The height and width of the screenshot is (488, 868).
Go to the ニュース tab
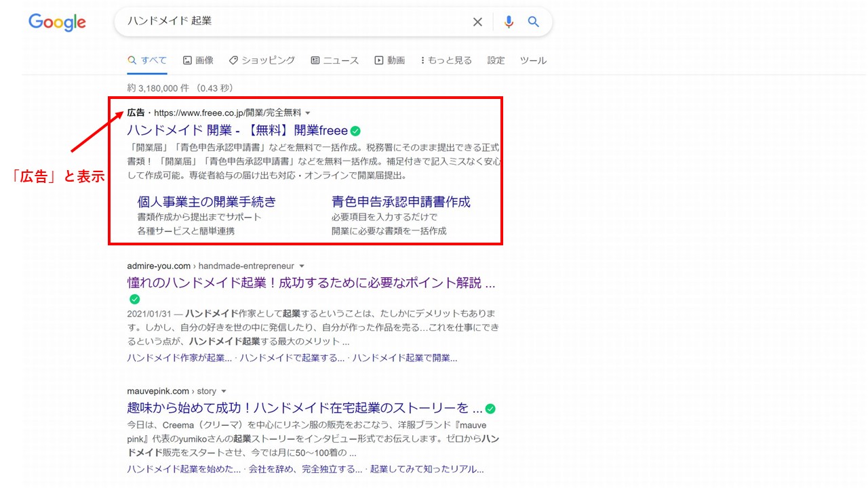point(335,60)
